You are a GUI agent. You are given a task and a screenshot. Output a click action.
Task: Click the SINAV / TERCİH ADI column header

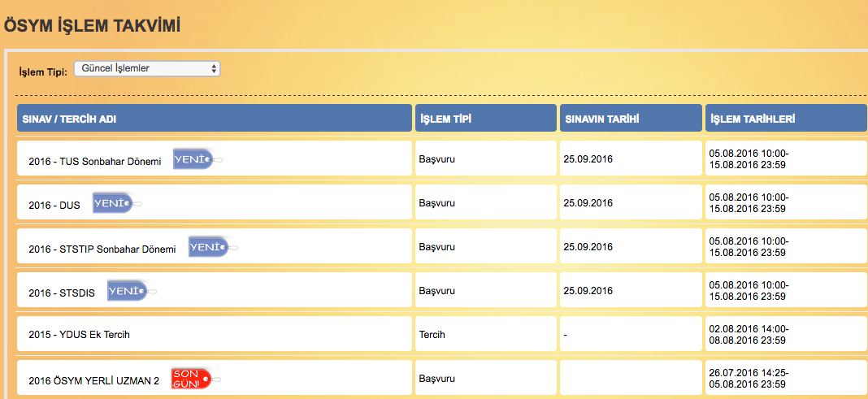click(x=214, y=119)
